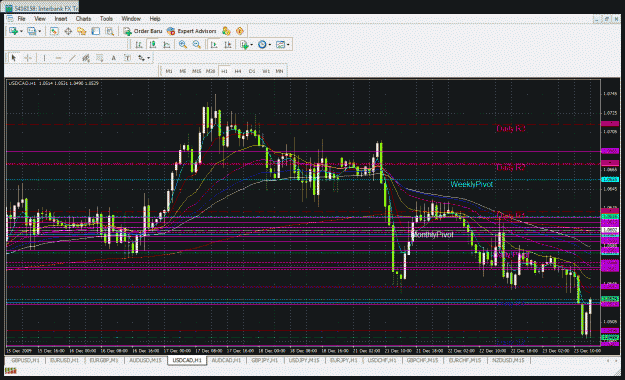625x380 pixels.
Task: Open the Profiles icon
Action: pos(31,31)
